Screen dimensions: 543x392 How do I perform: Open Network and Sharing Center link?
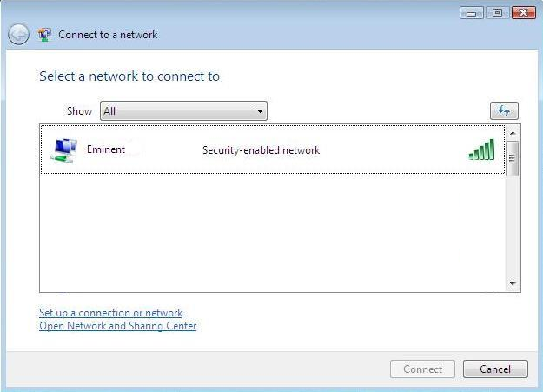tap(118, 326)
